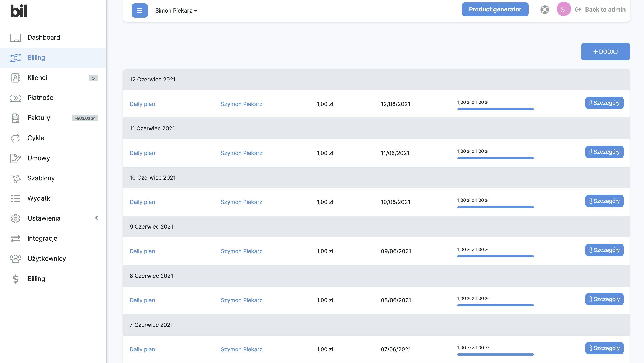Open the Daily plan link dated 10/06/2021
The width and height of the screenshot is (644, 363).
click(142, 202)
